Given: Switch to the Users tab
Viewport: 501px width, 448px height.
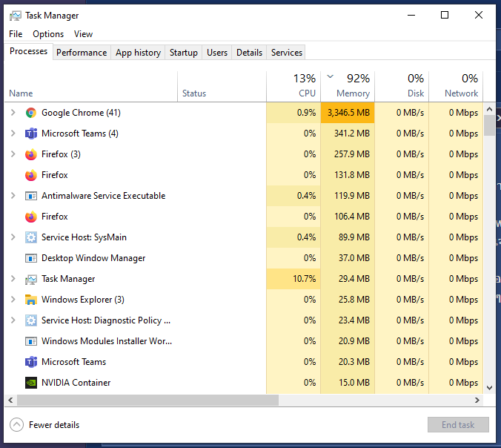Looking at the screenshot, I should [x=217, y=53].
